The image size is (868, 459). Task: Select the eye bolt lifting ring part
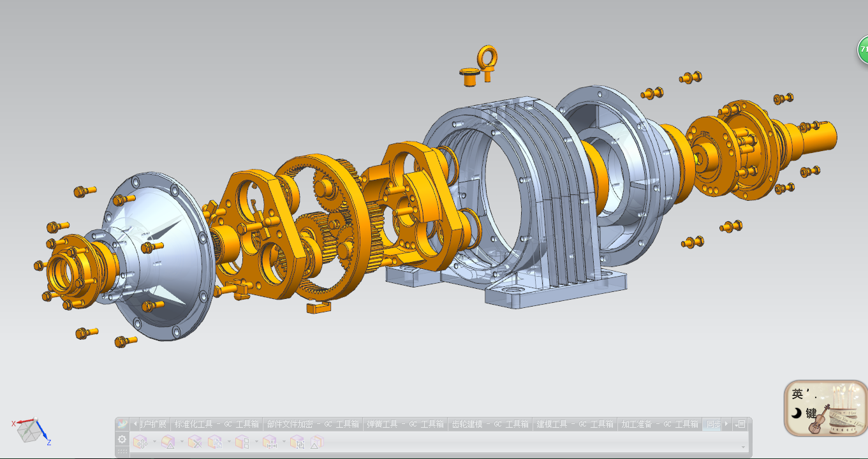click(x=489, y=63)
